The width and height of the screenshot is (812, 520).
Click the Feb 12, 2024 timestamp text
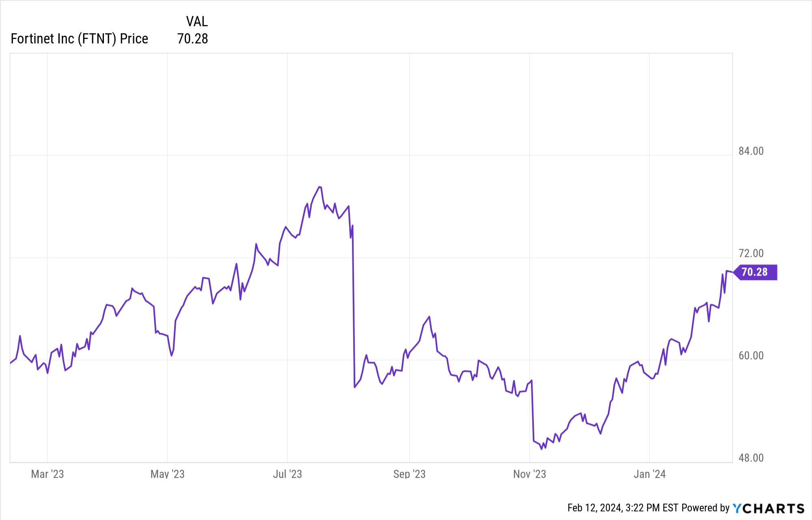coord(623,508)
